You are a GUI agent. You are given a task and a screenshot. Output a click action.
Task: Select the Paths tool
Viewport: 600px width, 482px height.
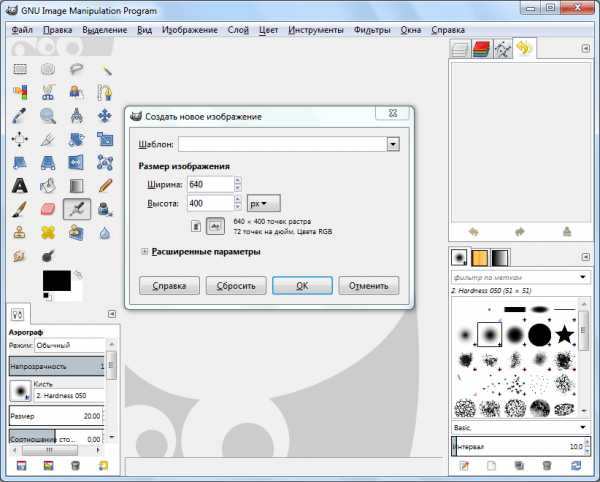(x=105, y=93)
